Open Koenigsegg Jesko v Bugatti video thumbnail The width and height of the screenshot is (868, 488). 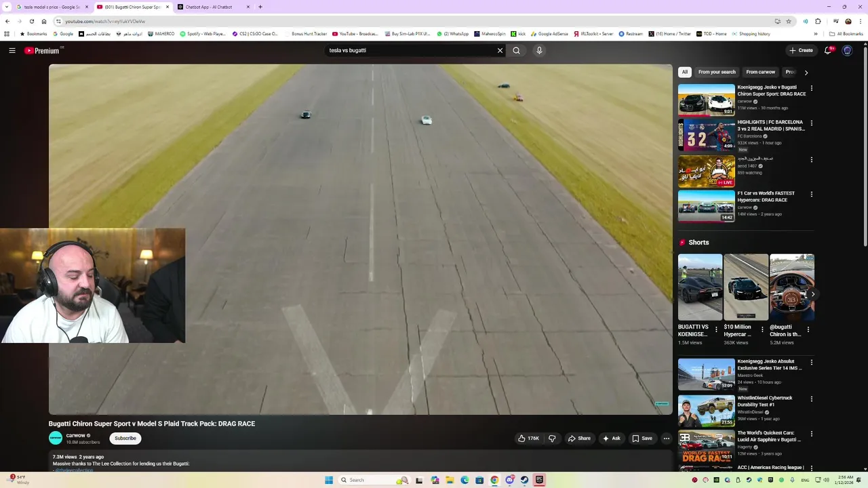(x=707, y=100)
